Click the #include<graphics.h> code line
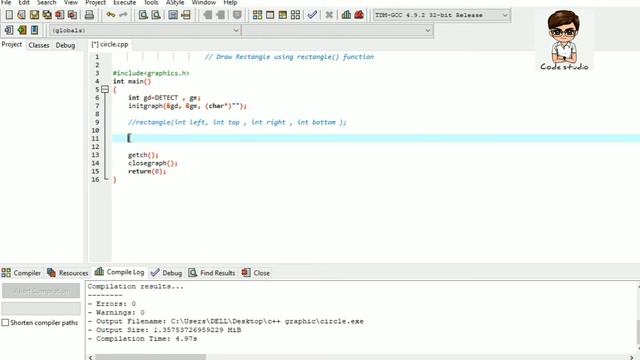Image resolution: width=640 pixels, height=360 pixels. click(x=151, y=73)
